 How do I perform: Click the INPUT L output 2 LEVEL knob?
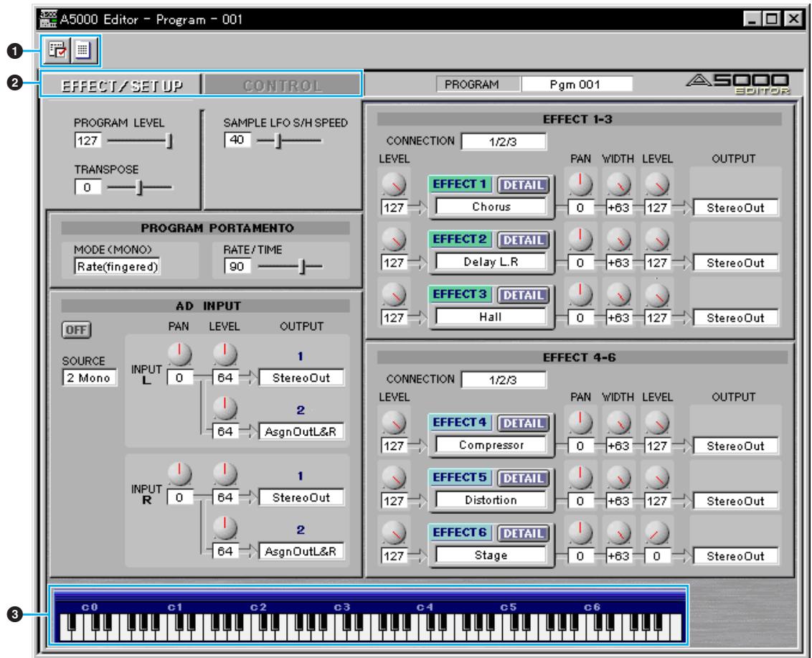(x=225, y=408)
